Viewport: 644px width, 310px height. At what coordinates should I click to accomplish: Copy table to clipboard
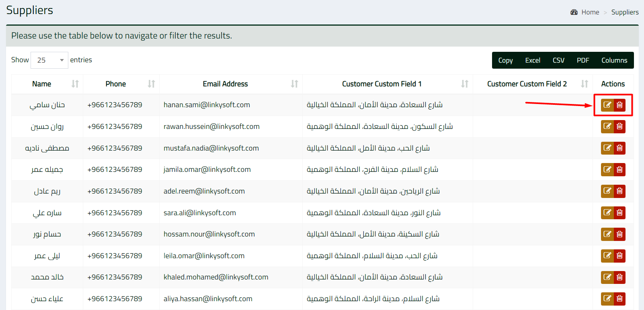(x=505, y=60)
